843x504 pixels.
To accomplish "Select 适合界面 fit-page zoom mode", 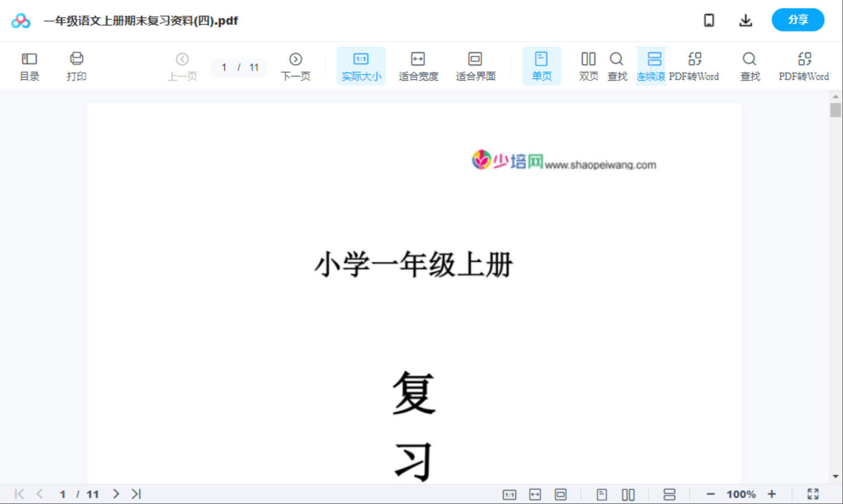I will click(x=475, y=65).
